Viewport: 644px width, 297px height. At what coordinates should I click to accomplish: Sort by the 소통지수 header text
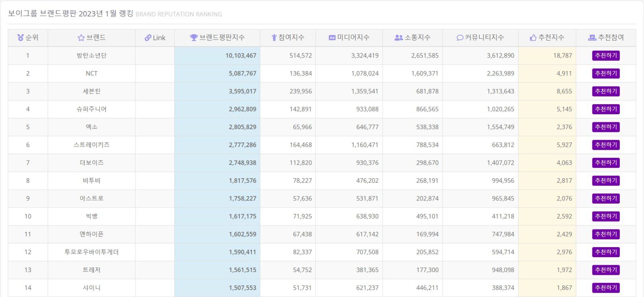click(x=417, y=37)
